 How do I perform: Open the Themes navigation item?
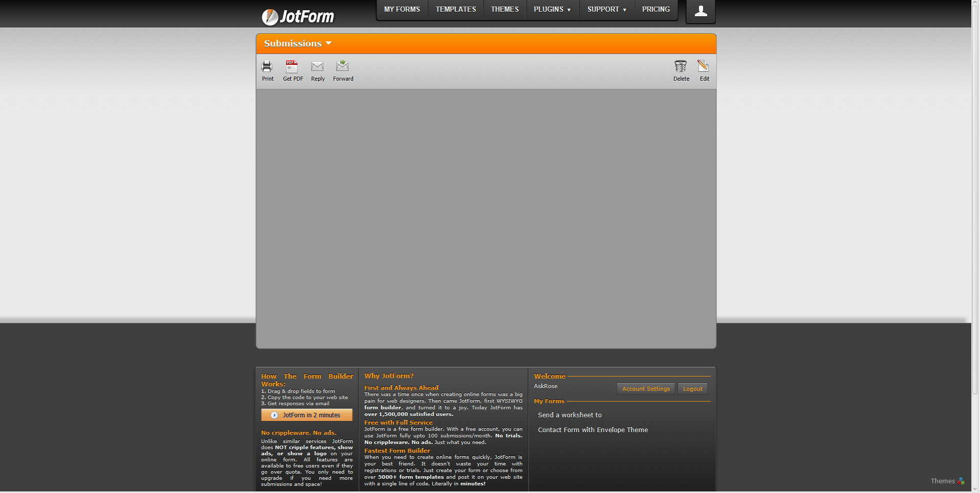pos(504,10)
